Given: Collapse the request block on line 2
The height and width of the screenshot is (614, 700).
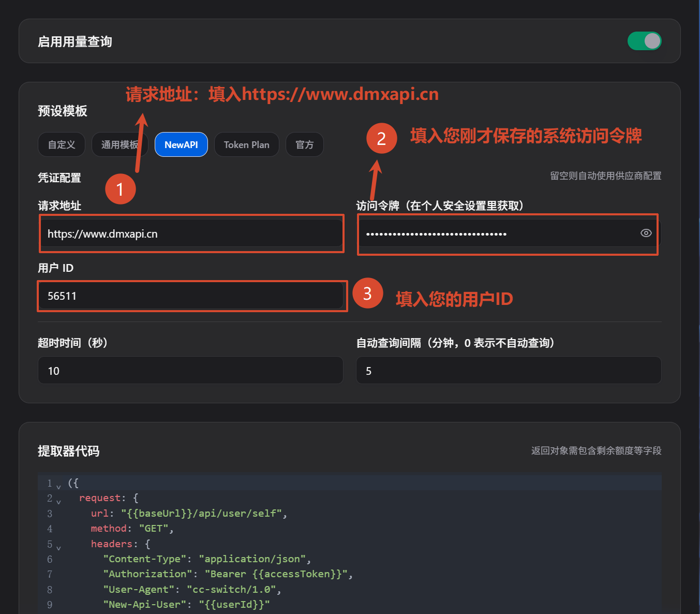Looking at the screenshot, I should [x=58, y=501].
